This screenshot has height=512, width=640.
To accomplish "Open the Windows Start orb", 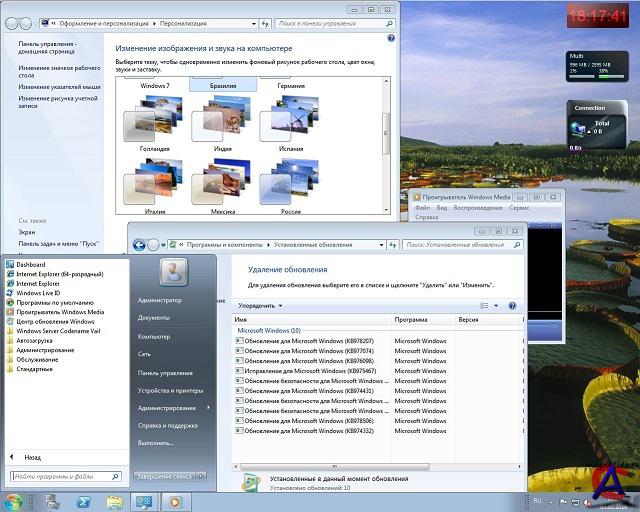I will tap(13, 502).
